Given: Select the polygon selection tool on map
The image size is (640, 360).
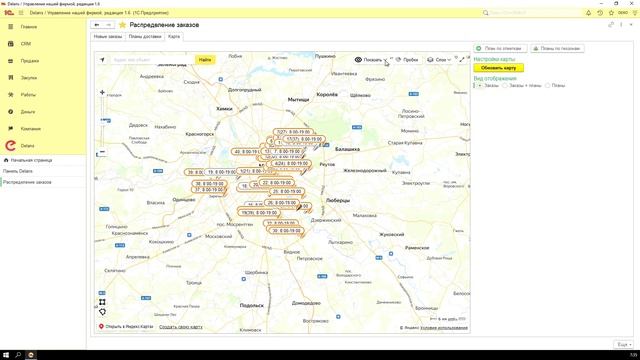Looking at the screenshot, I should coord(102,312).
